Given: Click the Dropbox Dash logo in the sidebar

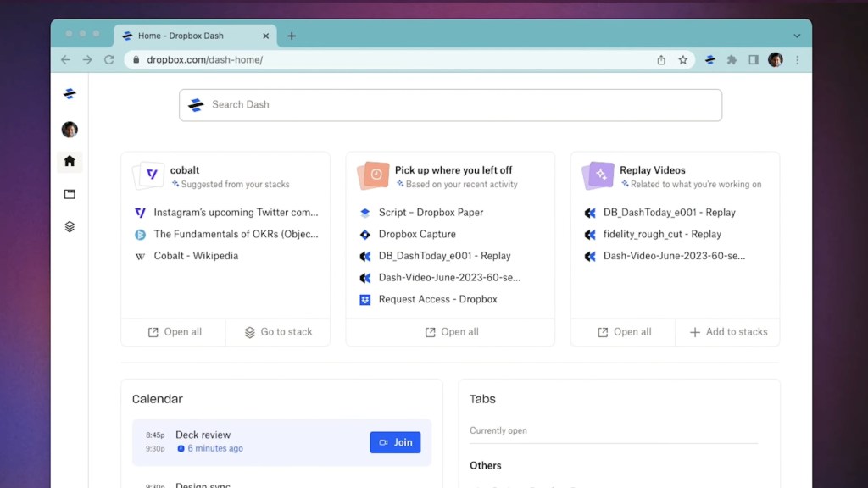Looking at the screenshot, I should (x=70, y=94).
